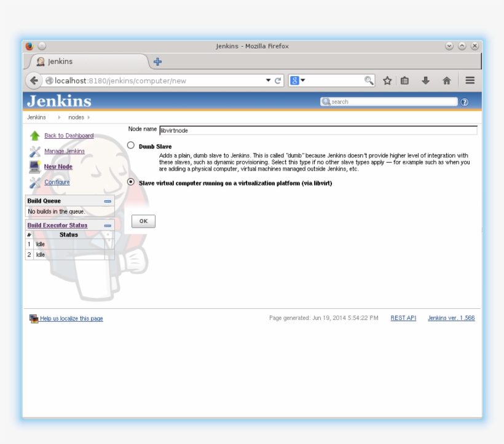Click the search help question mark icon
The height and width of the screenshot is (444, 504).
[x=465, y=102]
